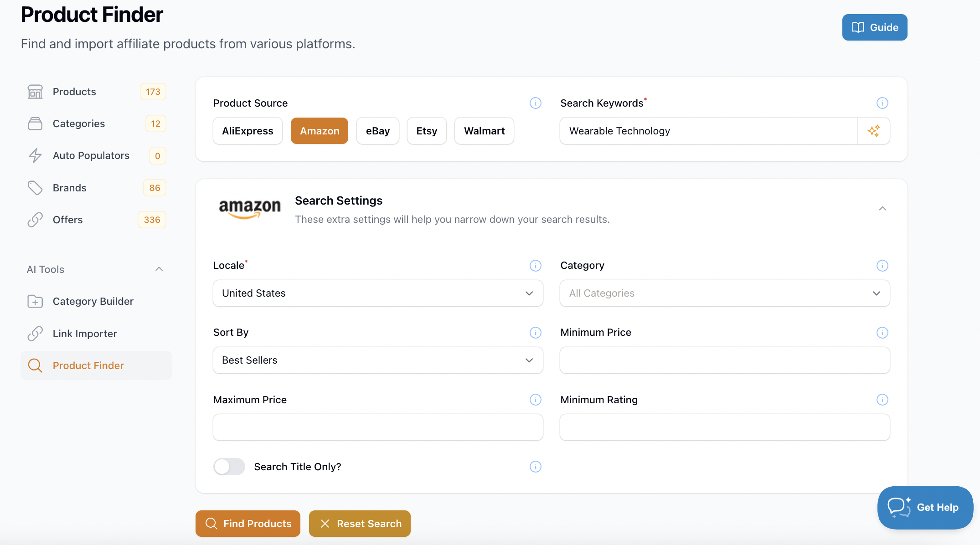This screenshot has height=545, width=980.
Task: Click the AI sparkle keyword generator icon
Action: coord(873,131)
